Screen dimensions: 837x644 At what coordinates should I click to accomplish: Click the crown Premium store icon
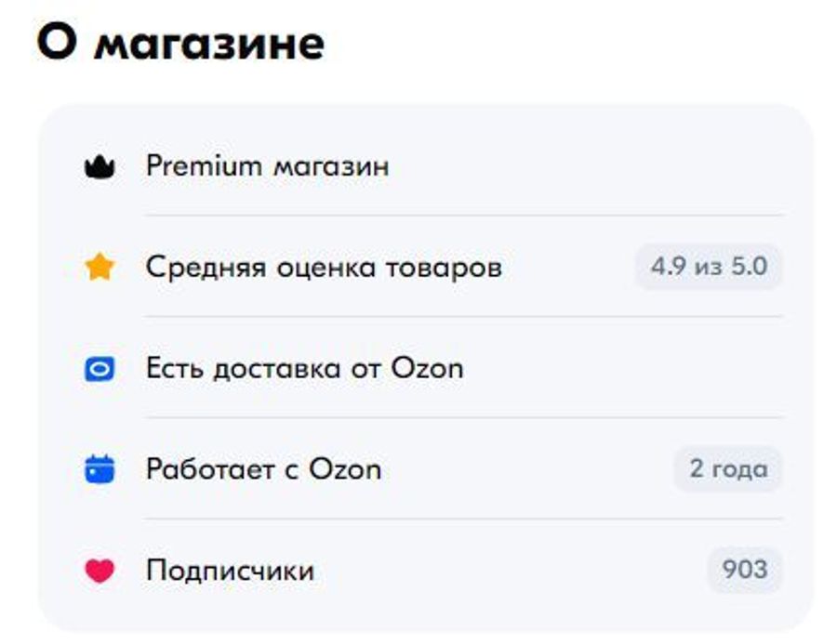tap(98, 165)
